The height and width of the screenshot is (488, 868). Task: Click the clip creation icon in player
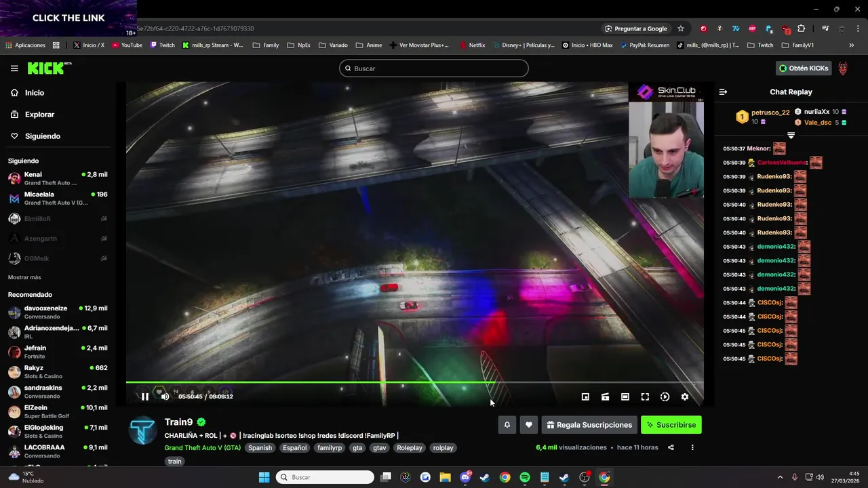click(x=606, y=396)
